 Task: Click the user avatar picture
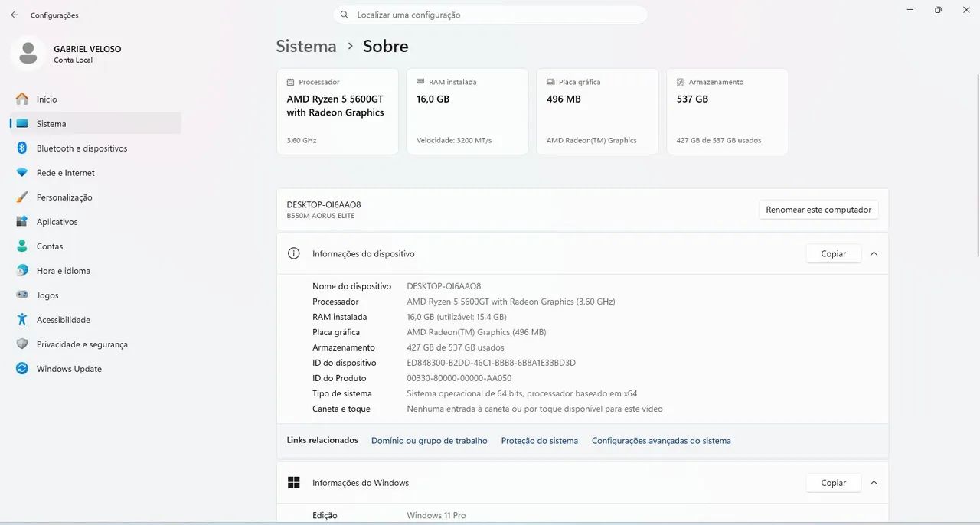click(x=28, y=54)
